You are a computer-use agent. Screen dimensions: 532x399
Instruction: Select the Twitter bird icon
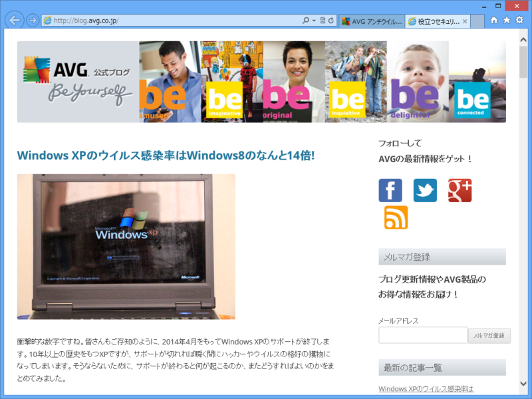coord(425,190)
